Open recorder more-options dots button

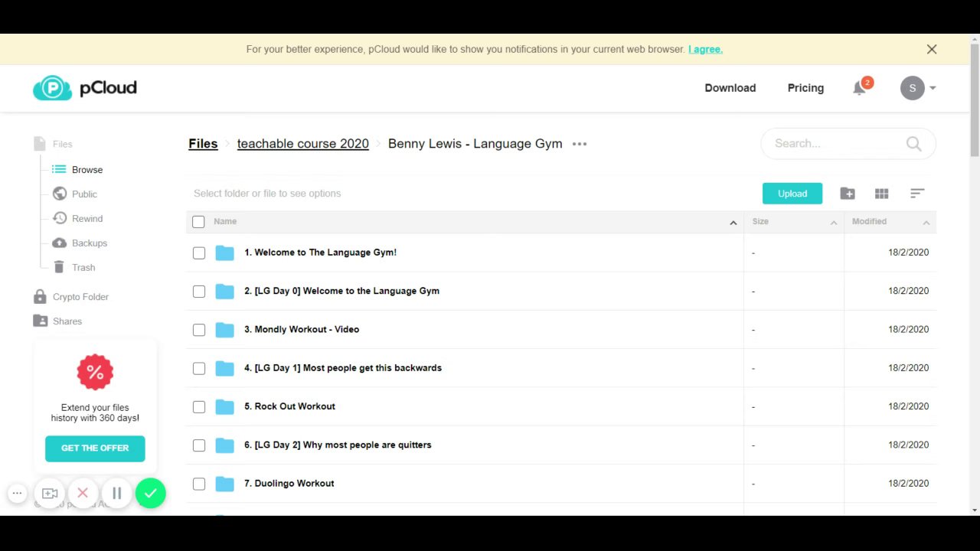[17, 494]
